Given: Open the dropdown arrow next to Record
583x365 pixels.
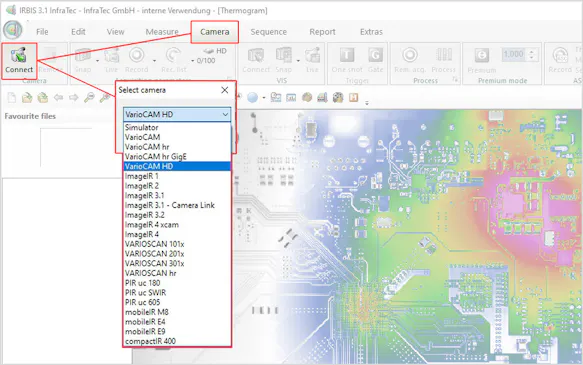Looking at the screenshot, I should 154,61.
